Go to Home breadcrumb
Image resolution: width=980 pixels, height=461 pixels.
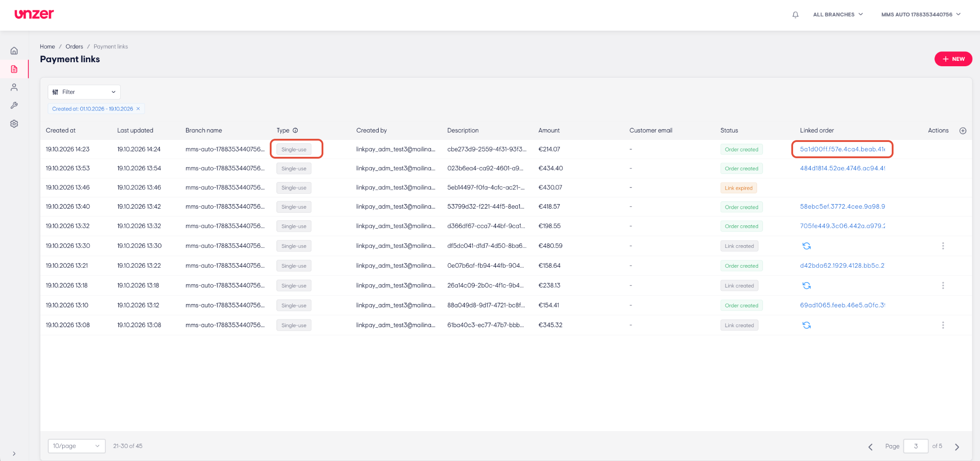47,46
